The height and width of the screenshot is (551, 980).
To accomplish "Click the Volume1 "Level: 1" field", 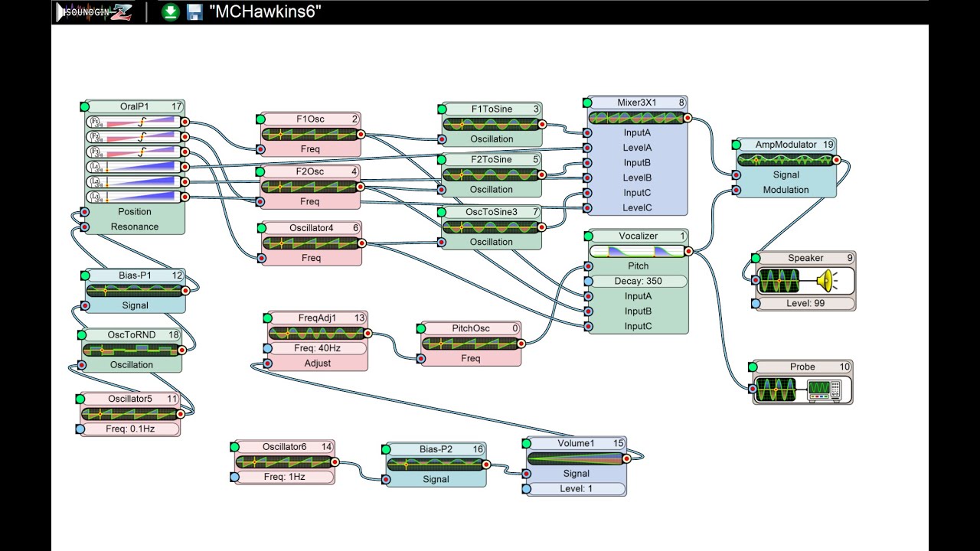I will [577, 488].
